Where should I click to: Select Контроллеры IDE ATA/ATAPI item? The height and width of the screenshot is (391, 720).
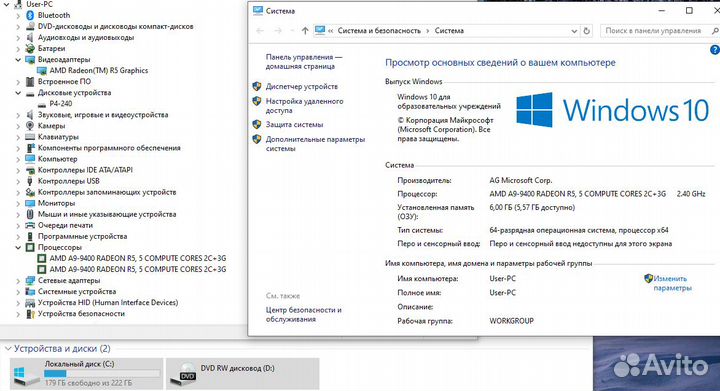point(85,170)
